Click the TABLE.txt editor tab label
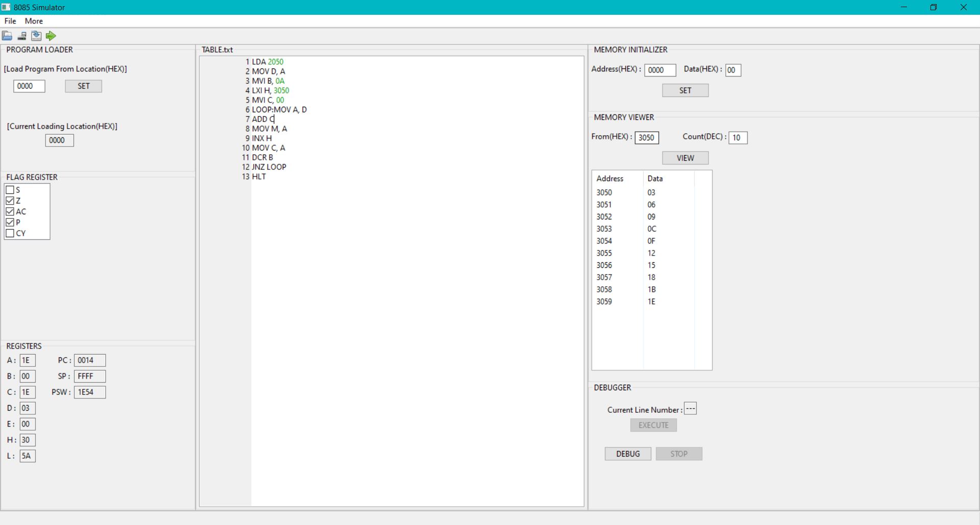 point(217,49)
